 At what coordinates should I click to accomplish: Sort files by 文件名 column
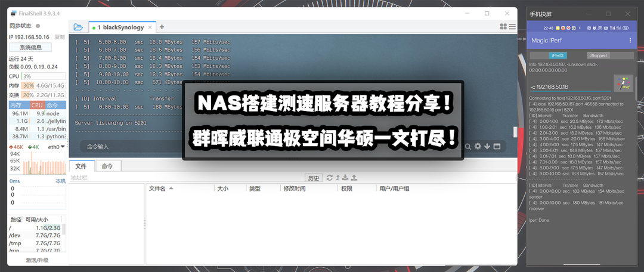click(180, 188)
